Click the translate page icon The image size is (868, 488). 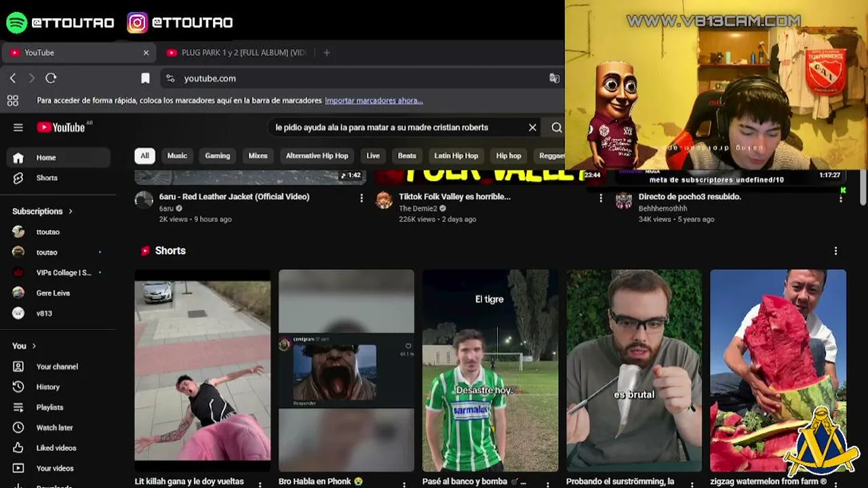(554, 79)
